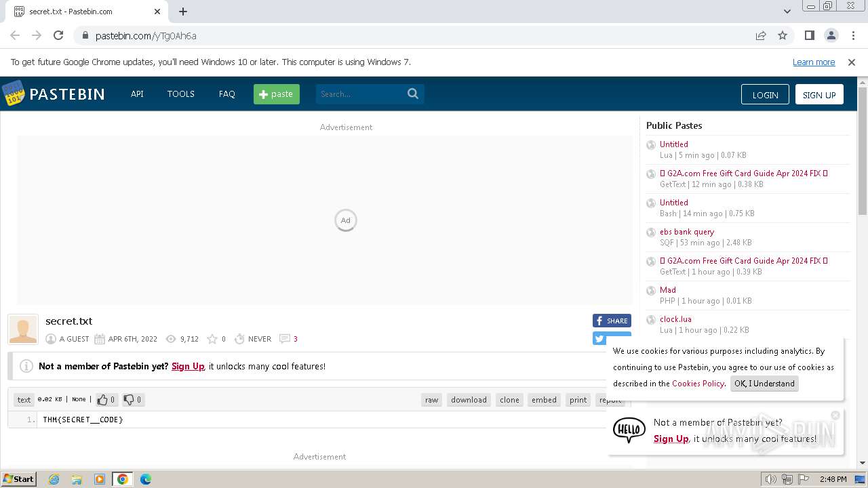
Task: Accept cookies with OK, I Understand
Action: [x=764, y=384]
